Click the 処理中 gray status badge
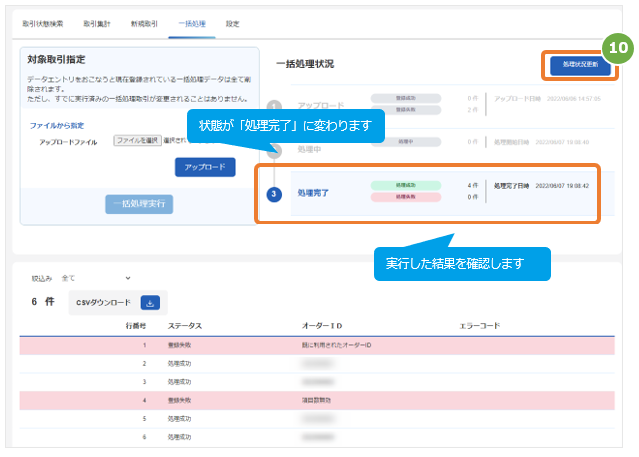Image resolution: width=639 pixels, height=457 pixels. 405,142
